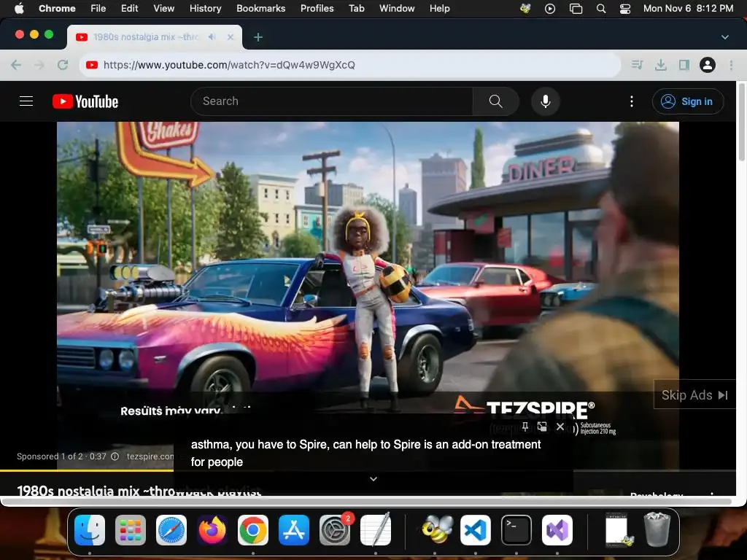Open purple Visual Studio from Dock

tap(557, 530)
